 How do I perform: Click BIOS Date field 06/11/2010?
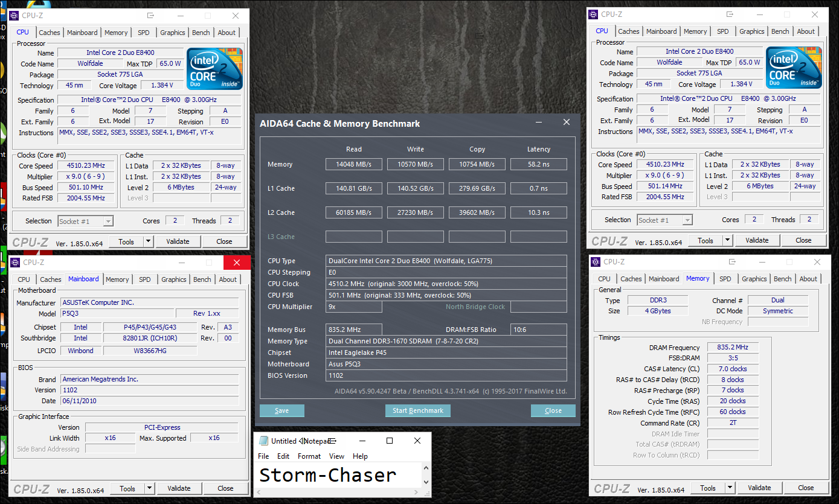[150, 401]
